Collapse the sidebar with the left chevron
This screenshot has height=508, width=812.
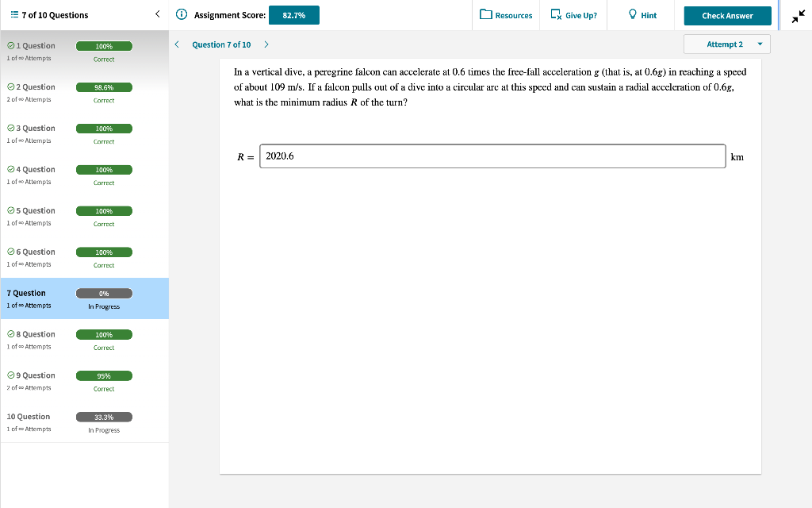156,13
